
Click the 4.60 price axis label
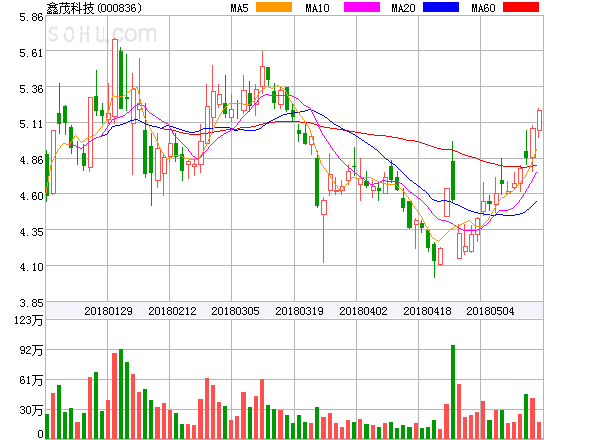[x=31, y=196]
